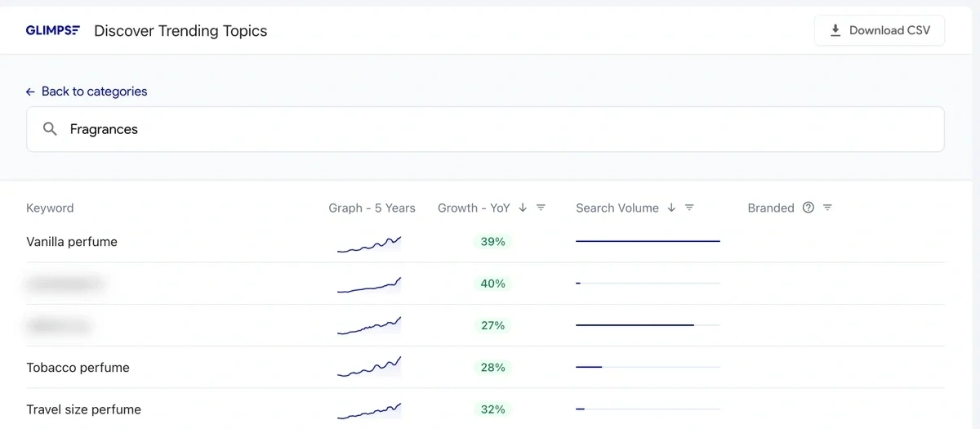Click the 39% growth badge
980x429 pixels.
[x=492, y=242]
